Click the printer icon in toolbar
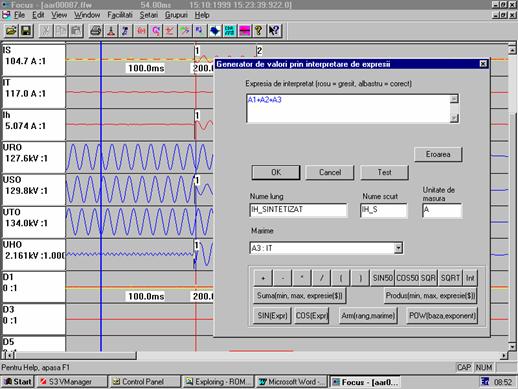 click(x=96, y=31)
